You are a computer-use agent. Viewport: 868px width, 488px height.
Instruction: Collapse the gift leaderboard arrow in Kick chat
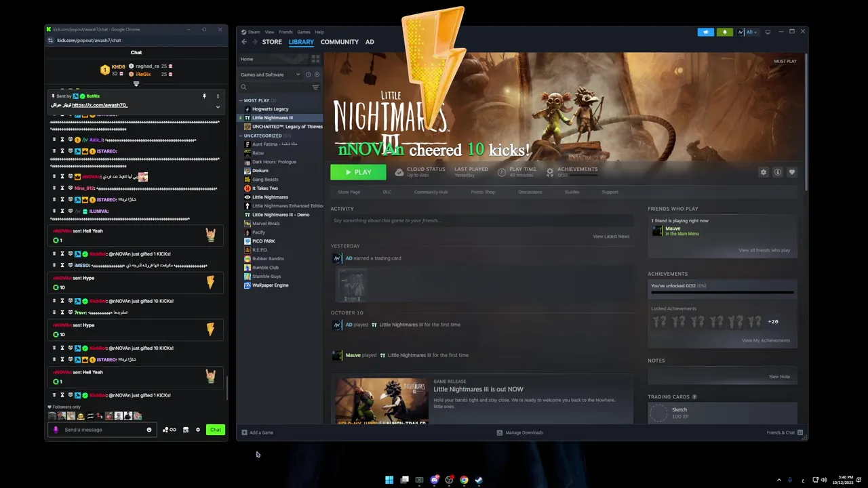(x=136, y=84)
